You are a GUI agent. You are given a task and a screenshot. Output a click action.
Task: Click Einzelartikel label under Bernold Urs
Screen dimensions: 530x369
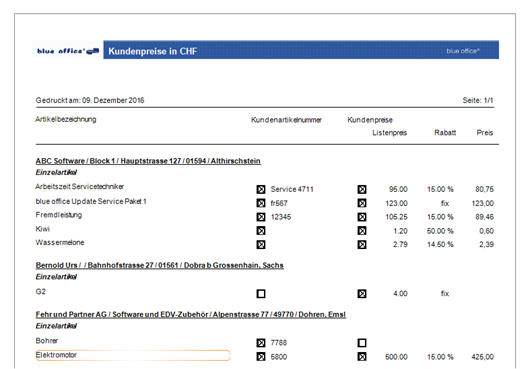56,277
